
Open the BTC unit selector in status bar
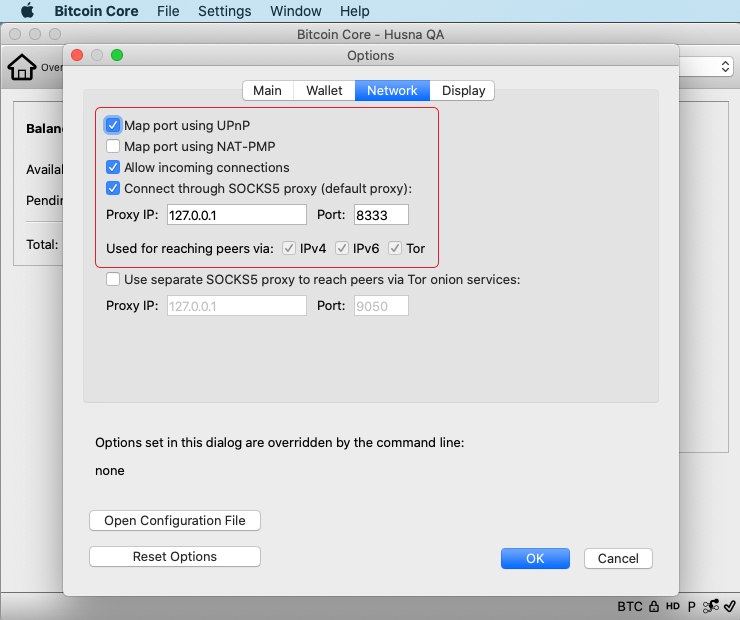630,607
